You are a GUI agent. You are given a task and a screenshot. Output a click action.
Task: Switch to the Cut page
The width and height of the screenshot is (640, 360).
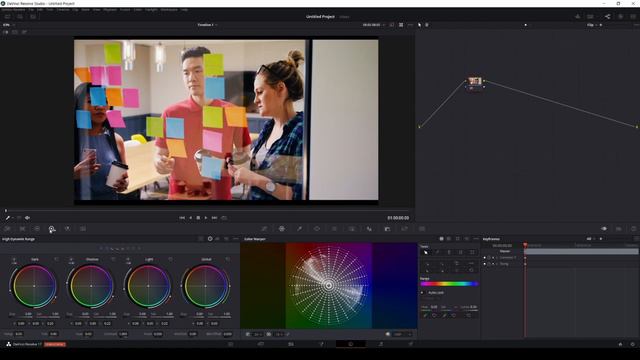point(261,344)
